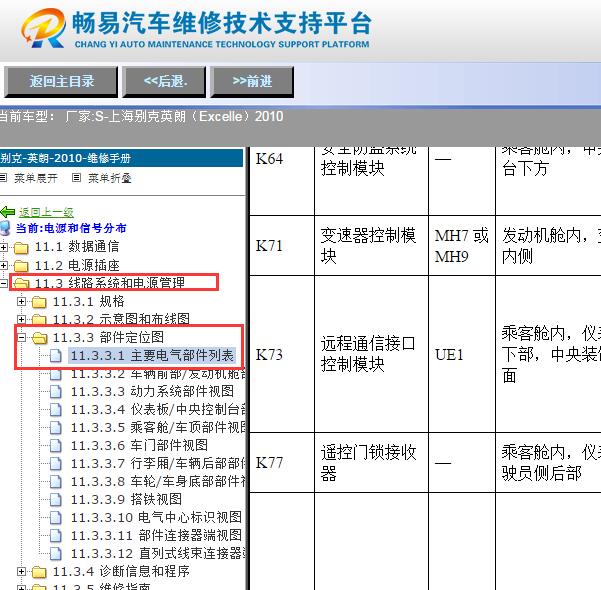Click the 当前:电源和信号分布 globe icon
Screen dimensions: 601x590
pyautogui.click(x=5, y=228)
